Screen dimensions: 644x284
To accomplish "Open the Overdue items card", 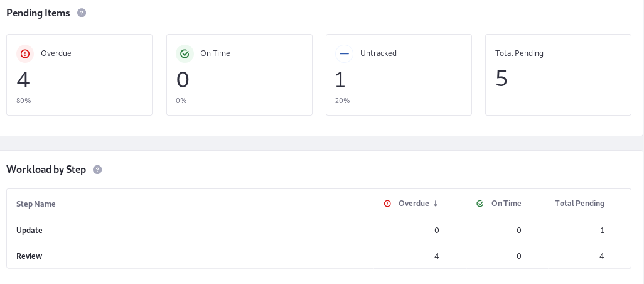I will 79,75.
